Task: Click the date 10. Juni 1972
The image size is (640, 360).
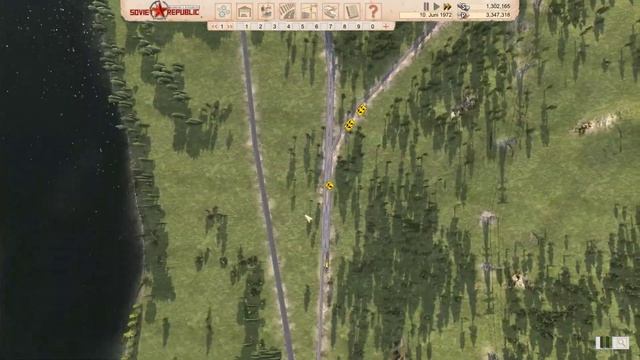Action: pos(436,15)
